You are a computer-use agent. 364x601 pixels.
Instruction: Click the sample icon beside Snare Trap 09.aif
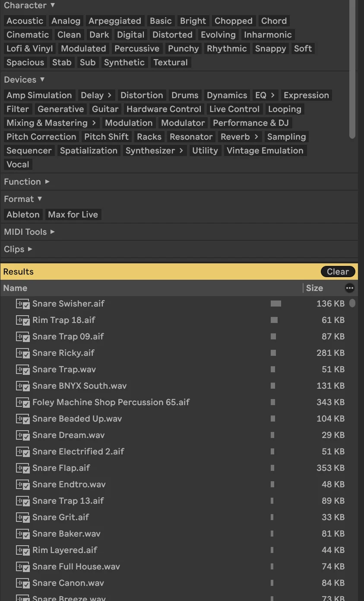point(22,336)
